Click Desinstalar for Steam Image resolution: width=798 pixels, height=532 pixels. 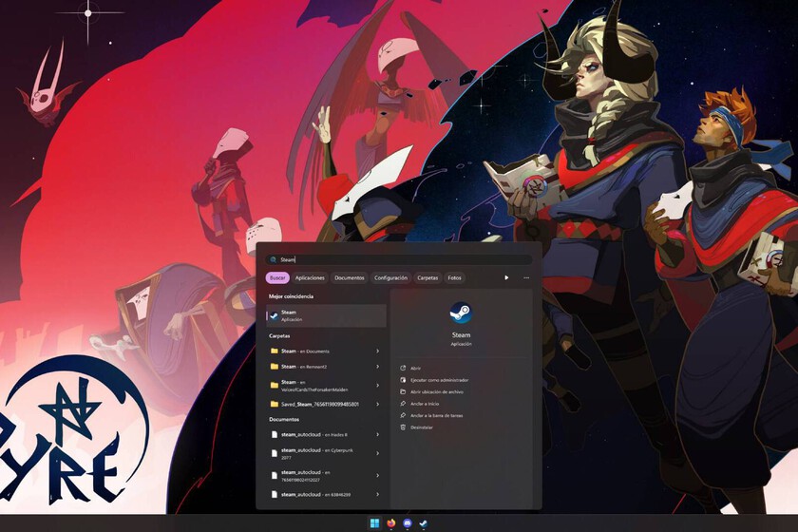click(422, 427)
